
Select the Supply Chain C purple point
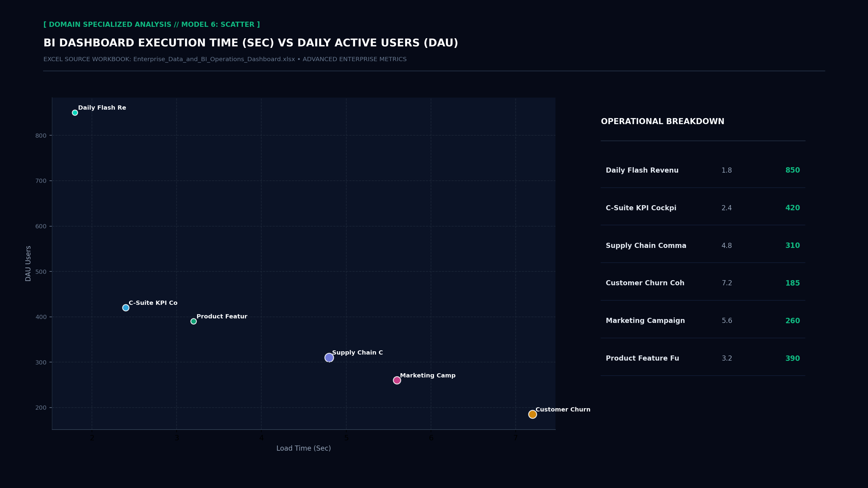(329, 358)
